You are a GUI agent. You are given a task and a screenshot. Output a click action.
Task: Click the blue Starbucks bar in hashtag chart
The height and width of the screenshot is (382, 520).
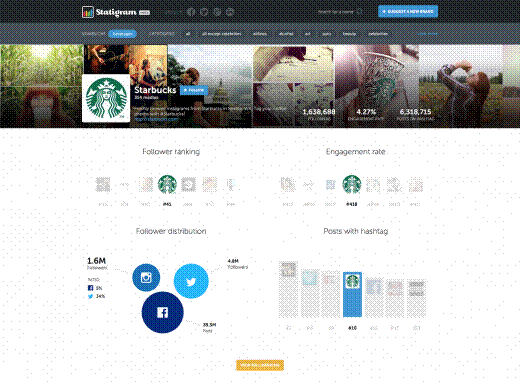[x=352, y=294]
